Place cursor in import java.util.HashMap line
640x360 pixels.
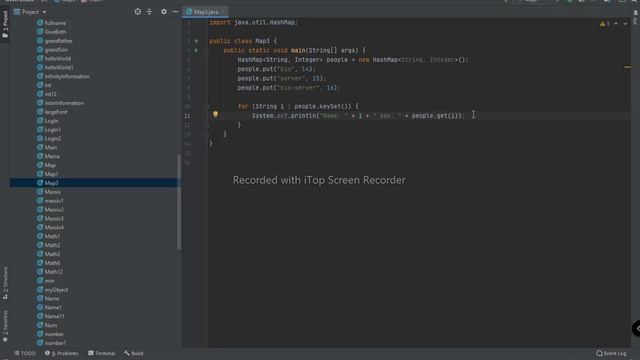click(253, 22)
